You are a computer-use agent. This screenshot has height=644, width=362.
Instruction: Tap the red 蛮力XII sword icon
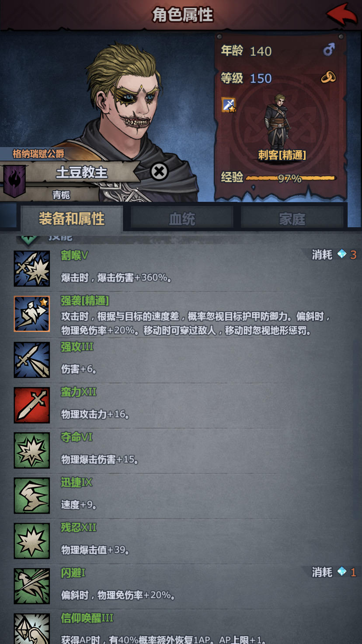[31, 405]
